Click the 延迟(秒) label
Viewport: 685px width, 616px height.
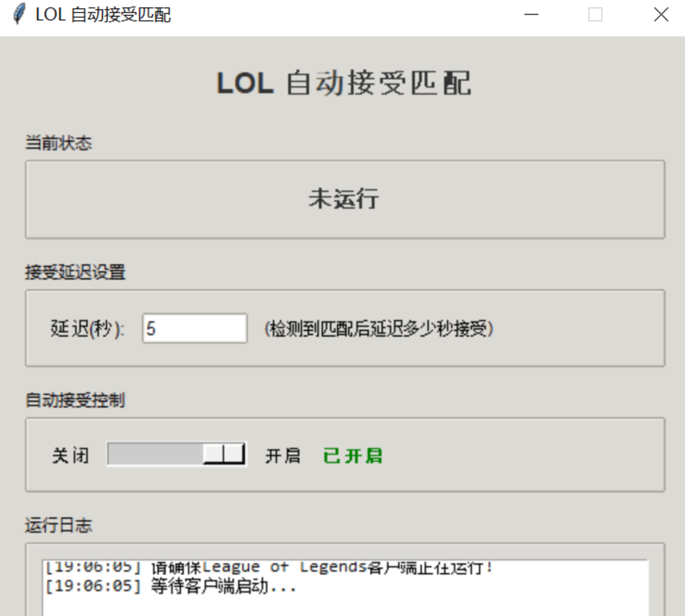(87, 329)
